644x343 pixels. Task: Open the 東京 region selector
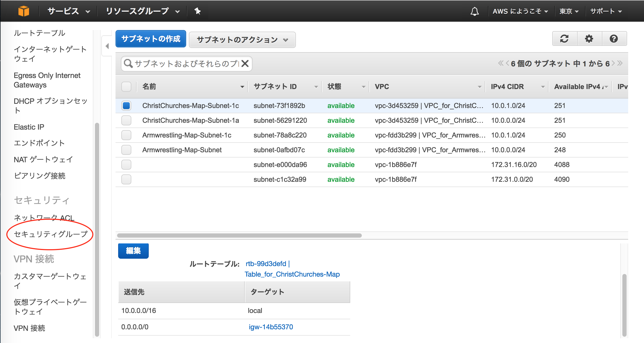coord(569,11)
